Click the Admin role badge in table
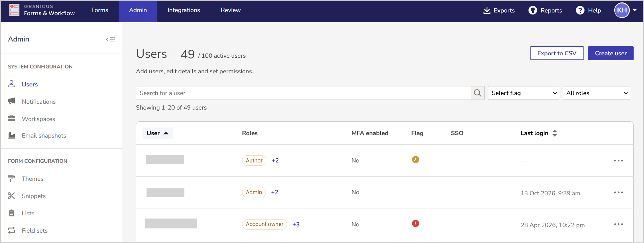644x243 pixels. tap(254, 192)
